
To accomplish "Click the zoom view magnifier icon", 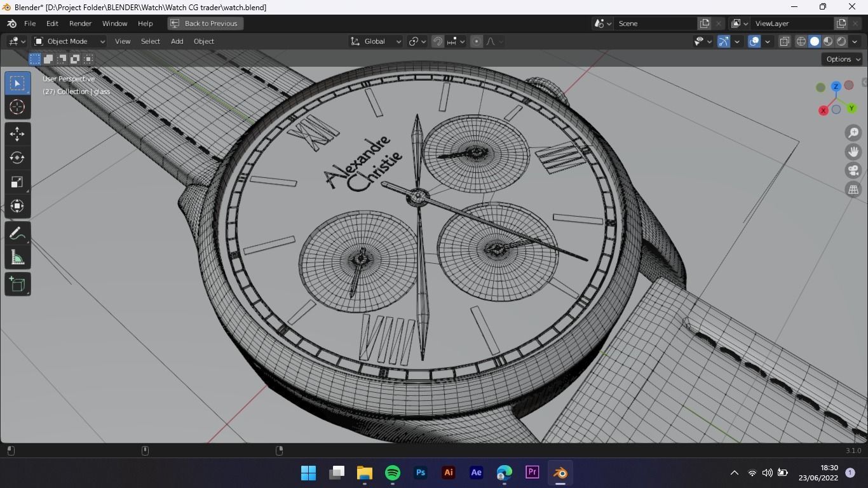I will 853,133.
